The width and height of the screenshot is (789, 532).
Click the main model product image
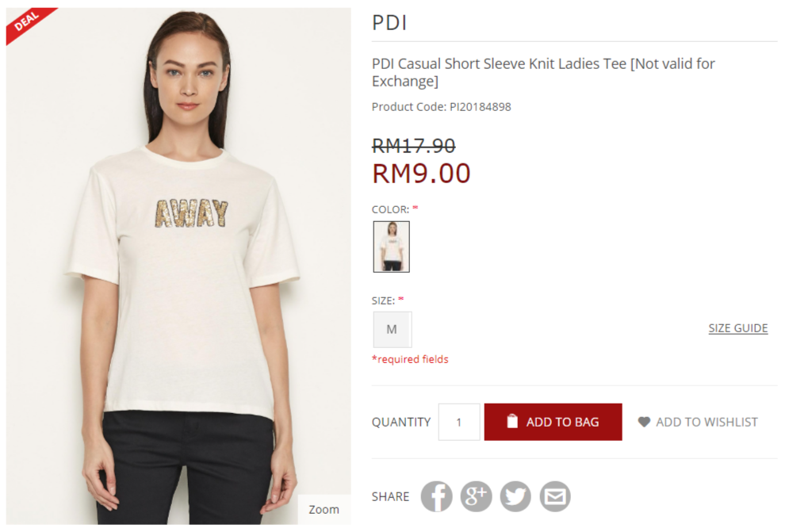click(x=178, y=266)
